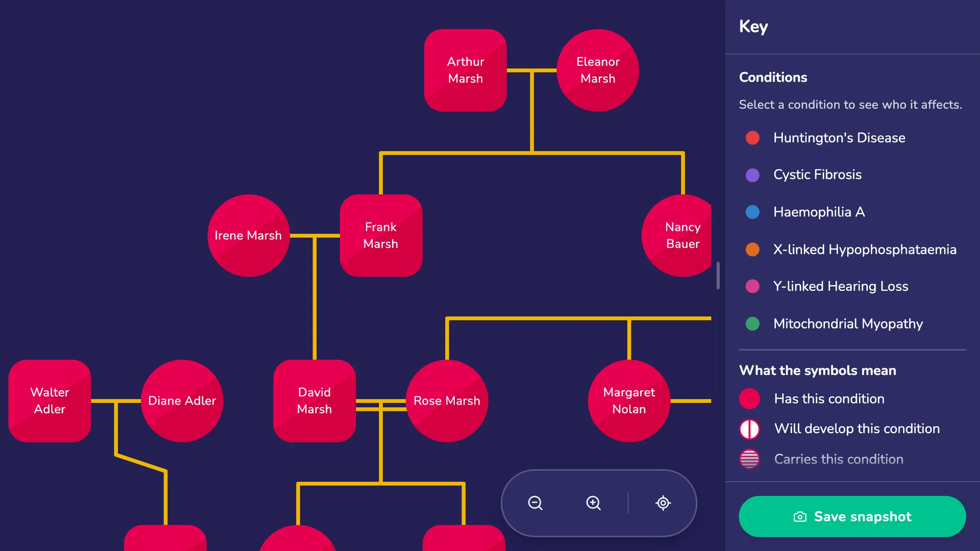Click the David Marsh node

tap(314, 400)
